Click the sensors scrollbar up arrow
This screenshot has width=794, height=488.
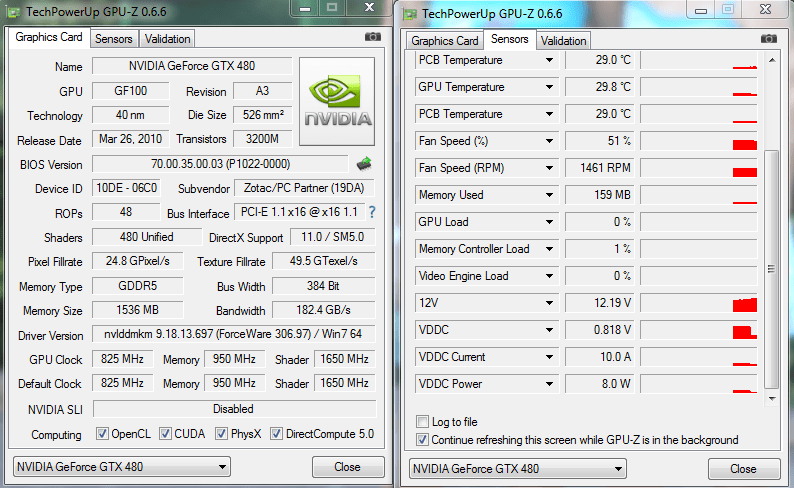[772, 60]
